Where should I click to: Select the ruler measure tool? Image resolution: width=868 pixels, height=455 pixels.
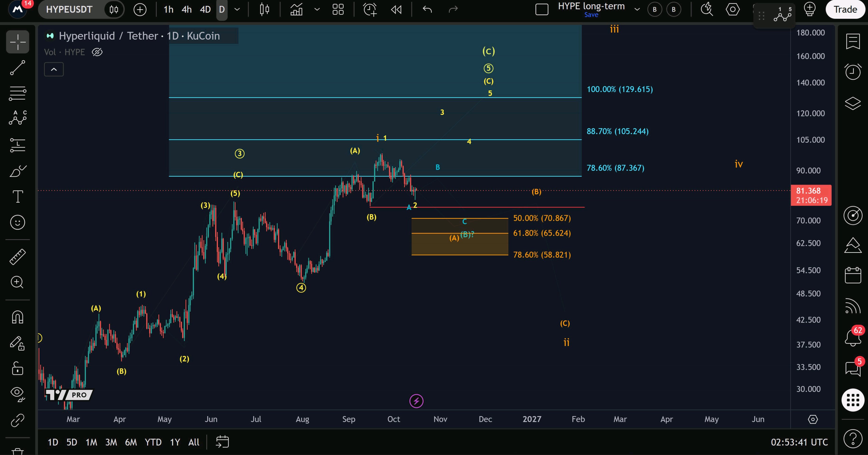[18, 257]
